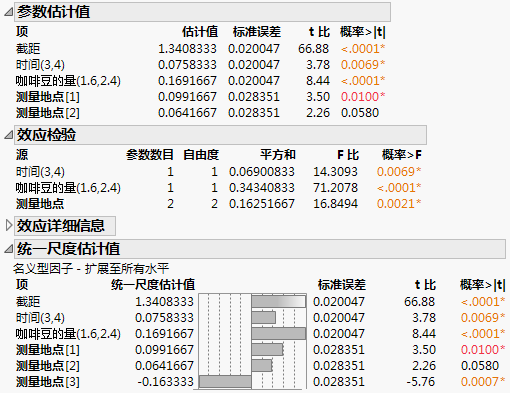510x393 pixels.
Task: Collapse the 统一尺度估计值 section
Action: pyautogui.click(x=8, y=249)
